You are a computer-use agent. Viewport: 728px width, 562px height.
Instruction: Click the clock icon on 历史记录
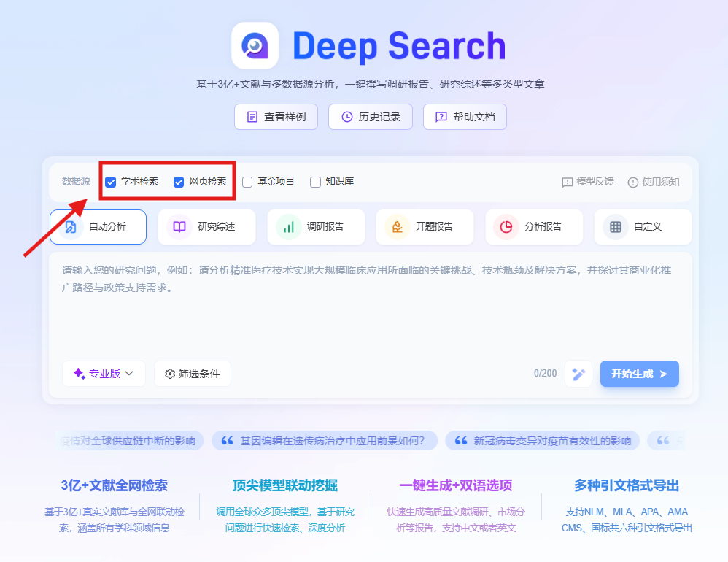pyautogui.click(x=346, y=117)
